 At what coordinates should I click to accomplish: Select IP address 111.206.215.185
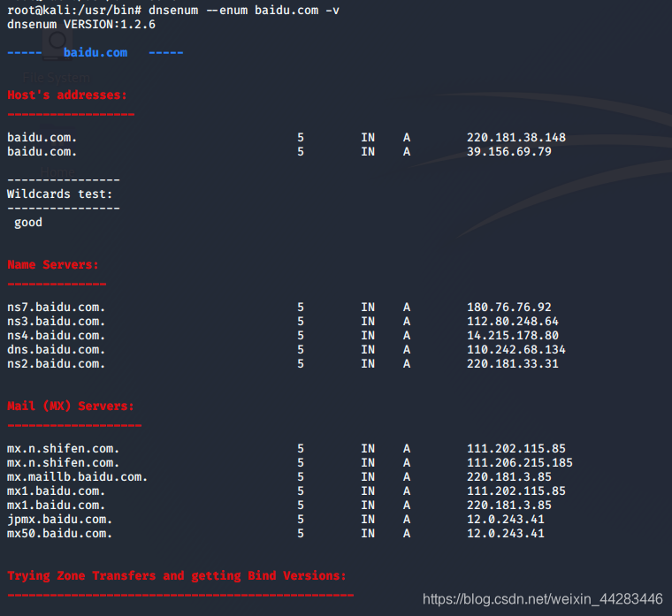(519, 462)
